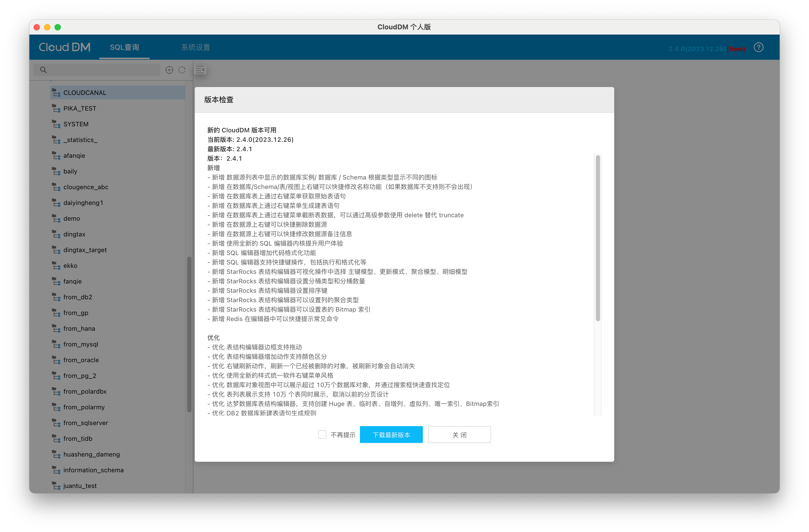
Task: Click the schema icon next to SYSTEM
Action: click(x=56, y=124)
